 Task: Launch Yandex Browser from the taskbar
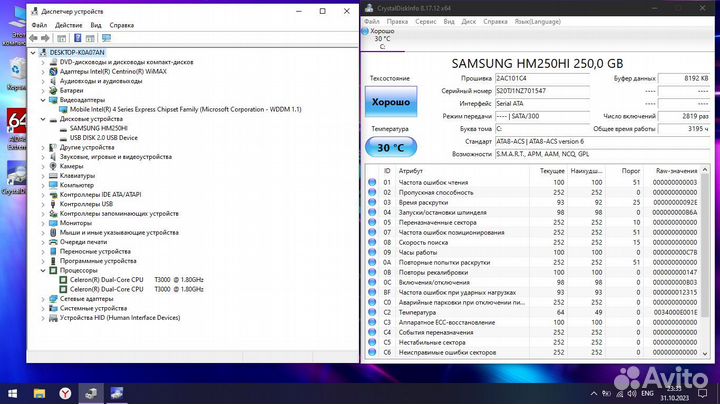[x=65, y=393]
